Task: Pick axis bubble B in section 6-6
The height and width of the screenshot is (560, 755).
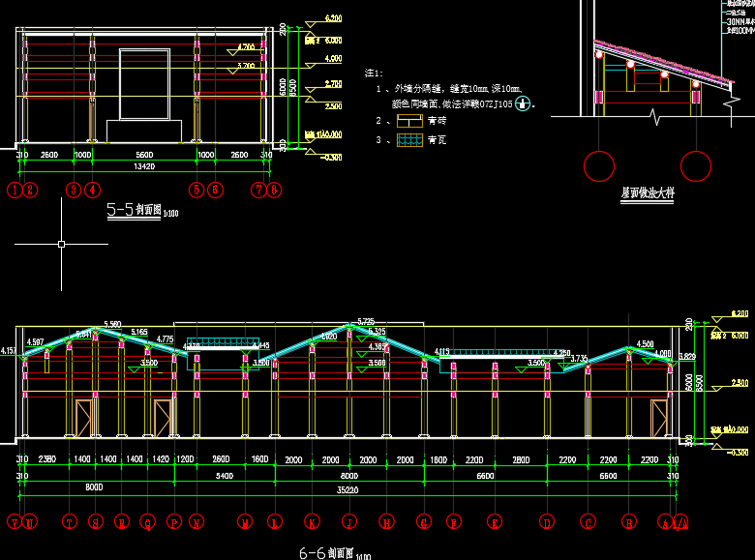Action: [629, 522]
